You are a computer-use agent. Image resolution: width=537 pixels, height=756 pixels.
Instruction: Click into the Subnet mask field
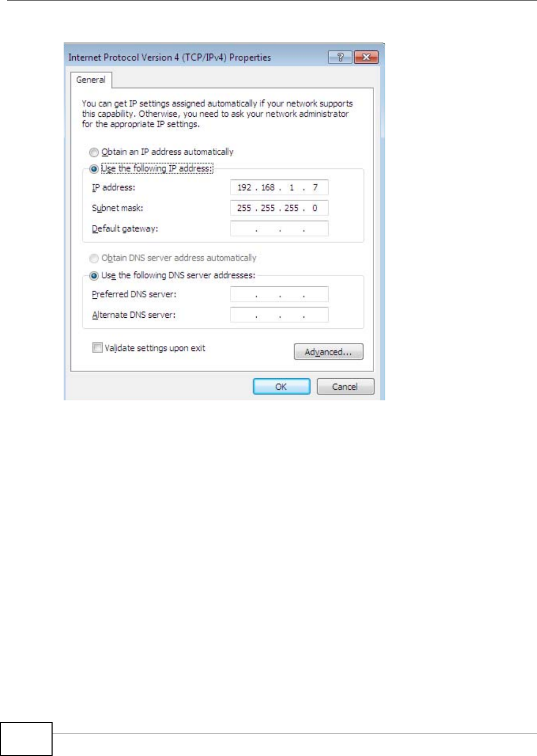[279, 208]
